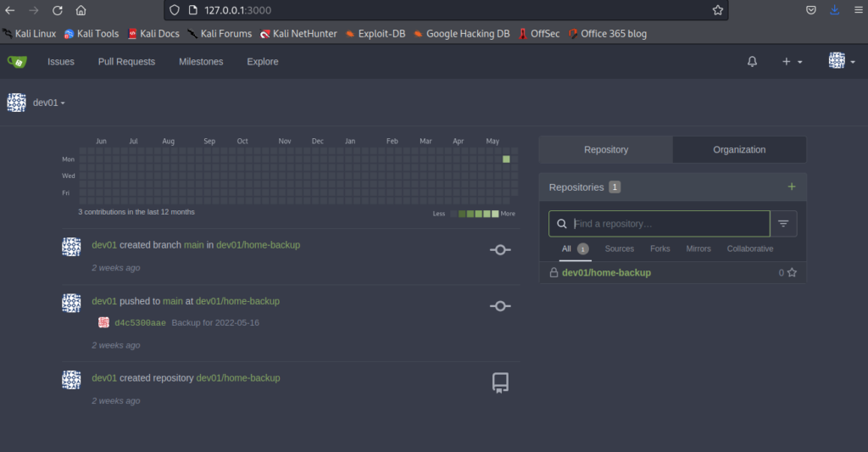Click the commit icon on created-branch entry
Viewport: 868px width, 452px height.
(500, 250)
